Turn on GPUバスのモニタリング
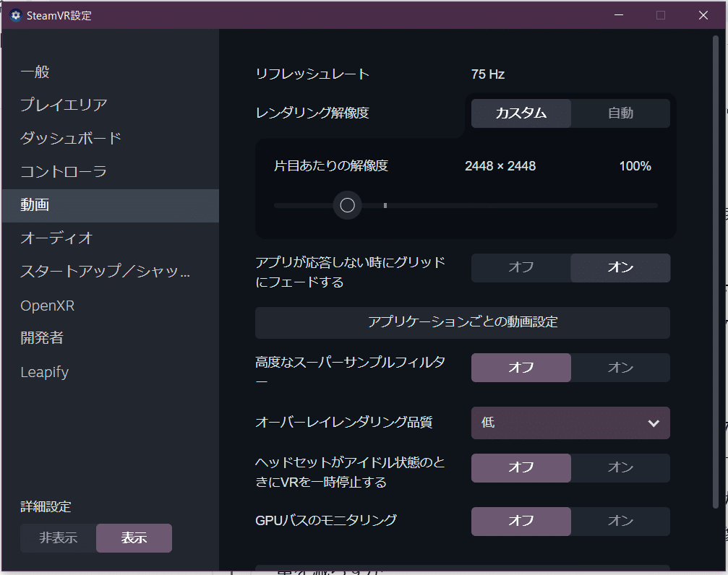This screenshot has height=575, width=728. (620, 521)
